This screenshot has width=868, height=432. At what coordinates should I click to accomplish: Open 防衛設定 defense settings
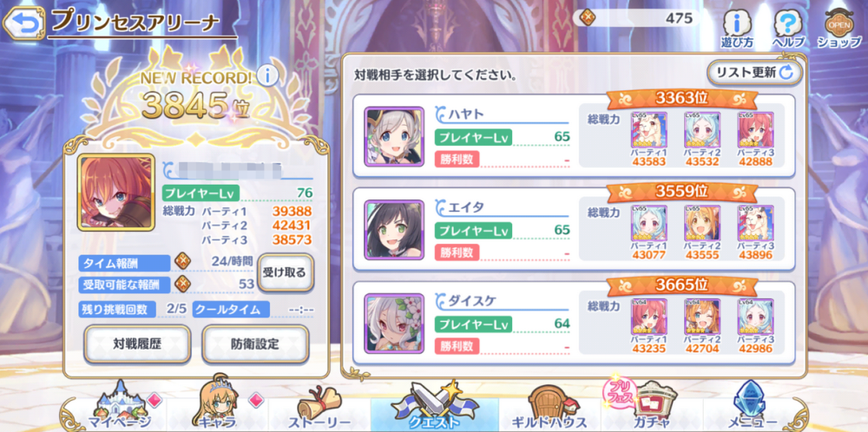point(254,344)
